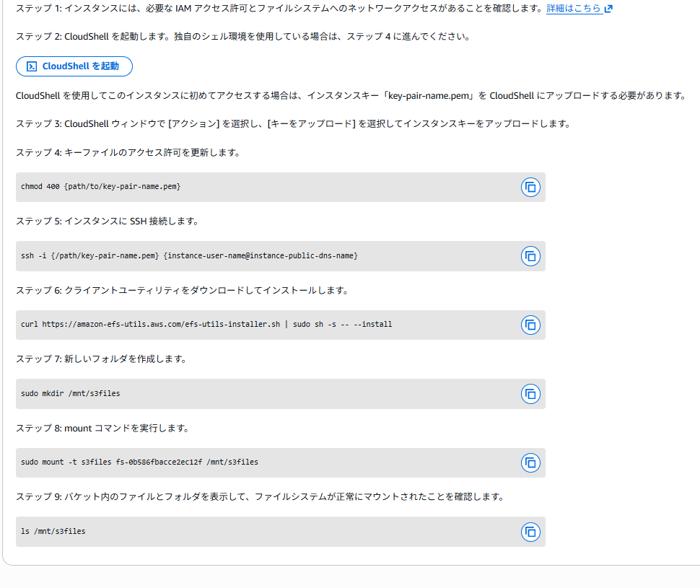700x588 pixels.
Task: Click the curl installer command text
Action: click(206, 325)
